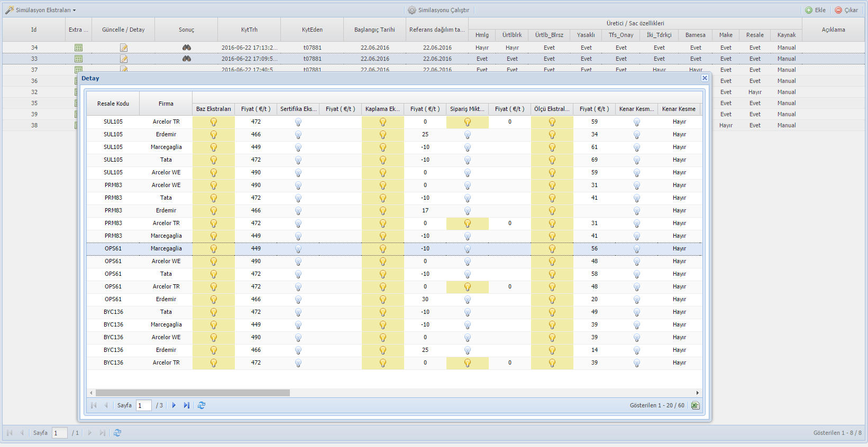
Task: Toggle Sipariş Miktarı bulb for OPS61 Arcelor TR
Action: (468, 286)
